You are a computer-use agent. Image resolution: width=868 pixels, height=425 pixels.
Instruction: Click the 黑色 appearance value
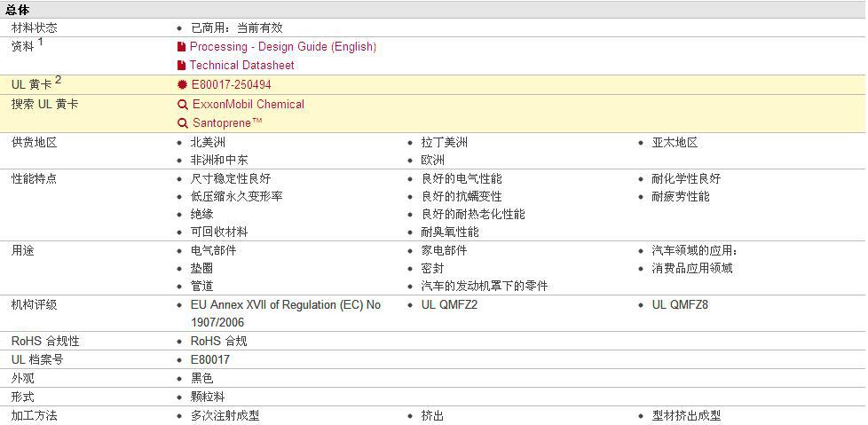[x=202, y=379]
